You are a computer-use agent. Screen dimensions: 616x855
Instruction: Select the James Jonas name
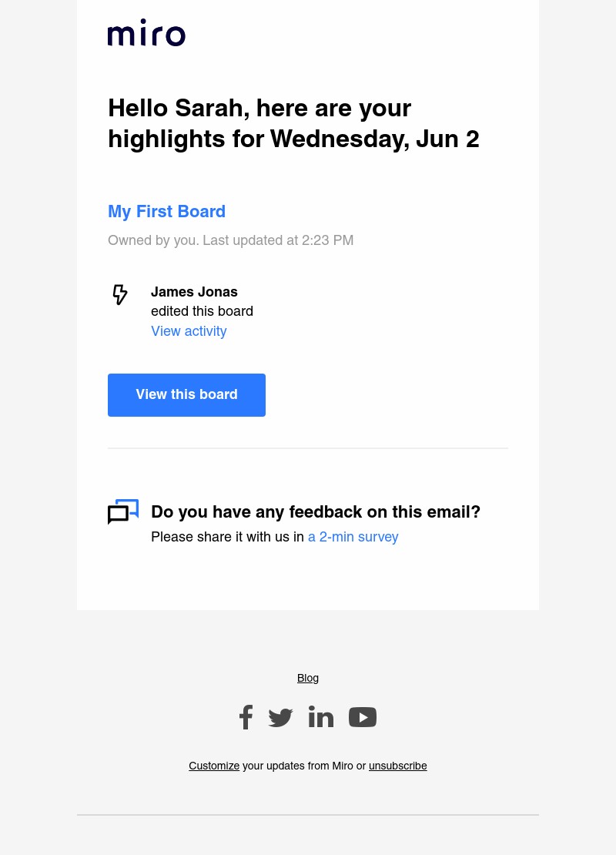pyautogui.click(x=194, y=292)
